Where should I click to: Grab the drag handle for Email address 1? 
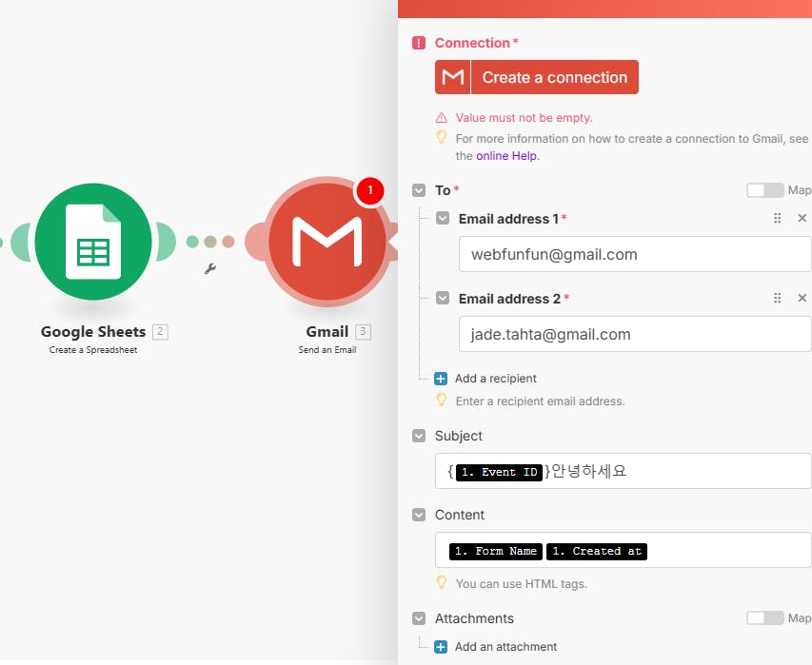[x=778, y=219]
